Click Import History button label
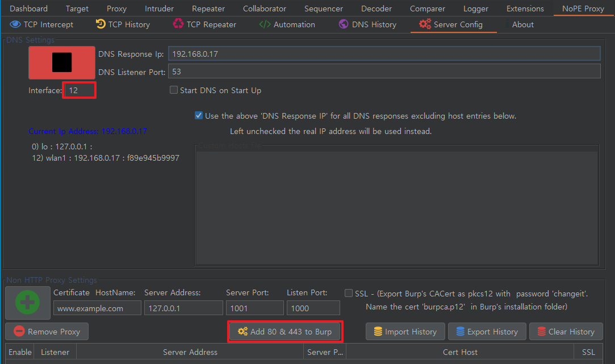This screenshot has height=364, width=615. coord(411,332)
